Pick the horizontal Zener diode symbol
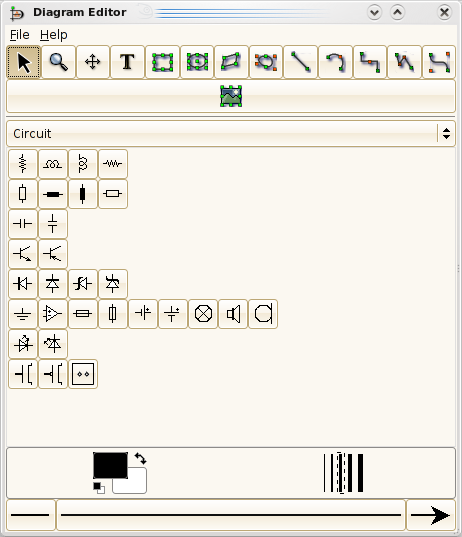462x537 pixels. 83,284
